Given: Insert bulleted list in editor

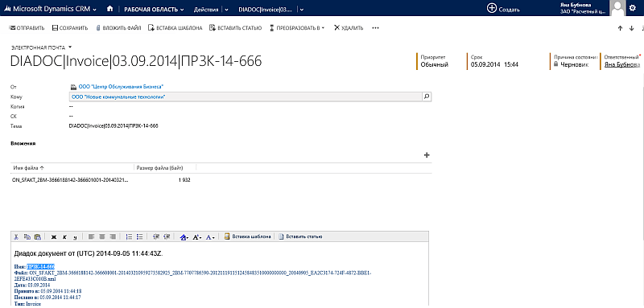Looking at the screenshot, I should (x=139, y=236).
